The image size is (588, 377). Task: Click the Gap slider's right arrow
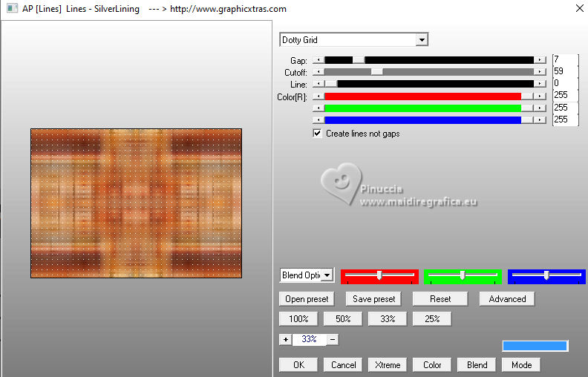point(540,60)
